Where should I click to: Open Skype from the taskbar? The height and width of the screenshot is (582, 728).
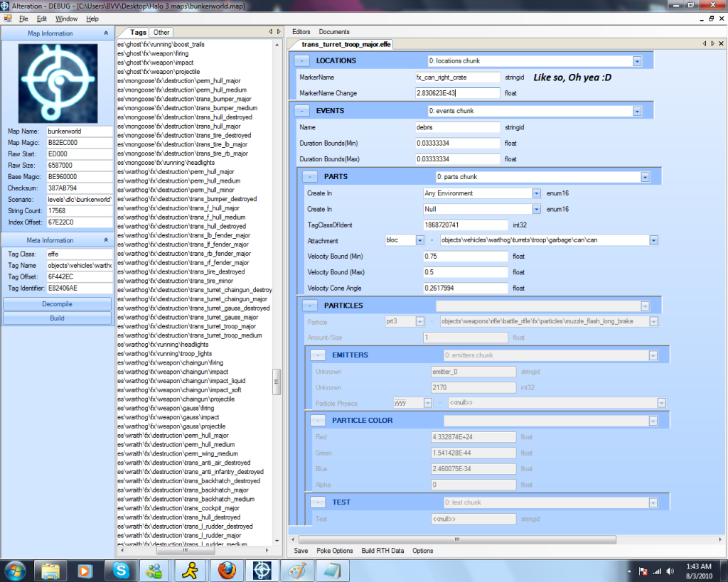[x=121, y=571]
